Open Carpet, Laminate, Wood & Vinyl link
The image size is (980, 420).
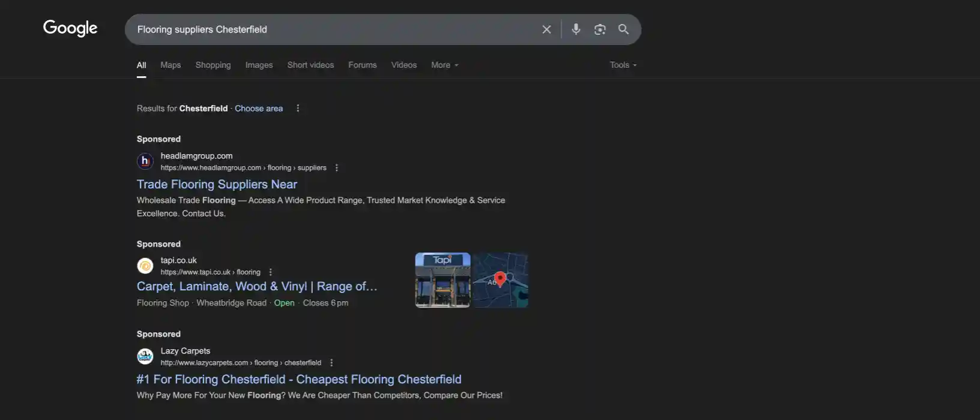(257, 286)
